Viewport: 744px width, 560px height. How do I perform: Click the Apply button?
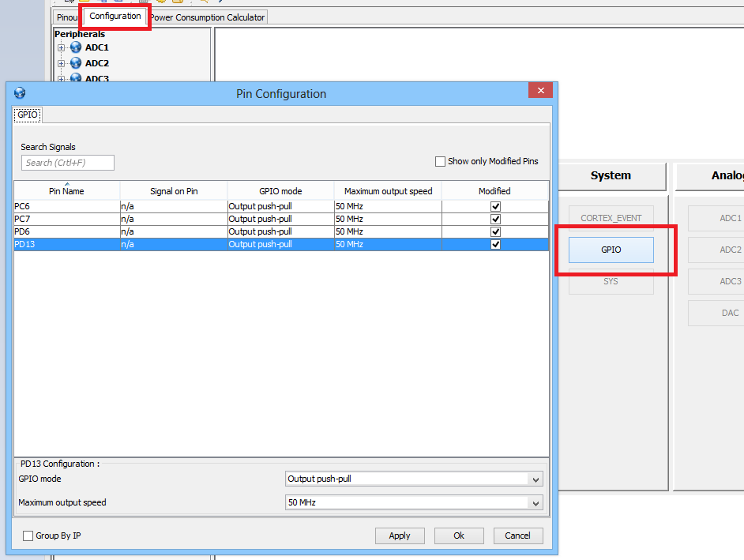tap(400, 536)
